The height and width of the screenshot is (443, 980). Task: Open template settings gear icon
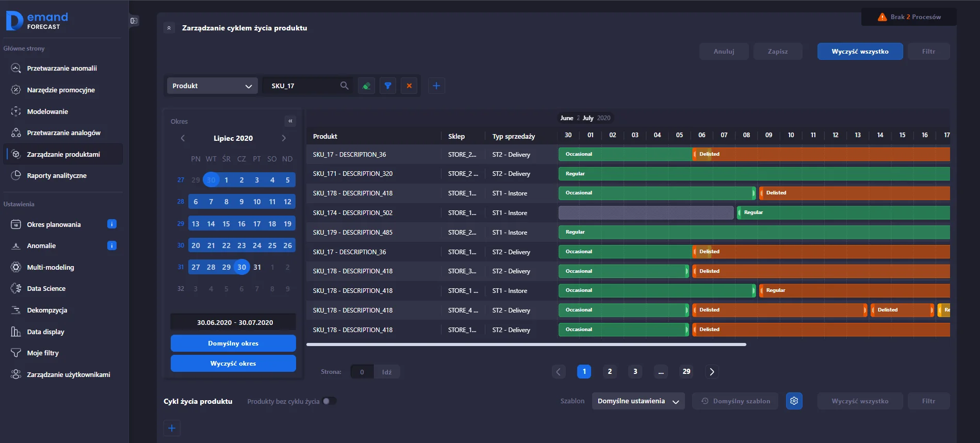[x=794, y=401]
